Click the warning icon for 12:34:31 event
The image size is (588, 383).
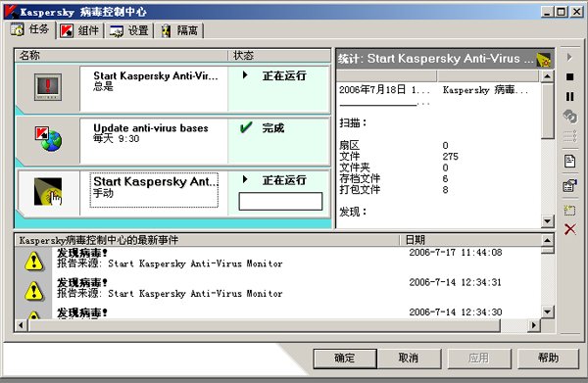coord(33,291)
